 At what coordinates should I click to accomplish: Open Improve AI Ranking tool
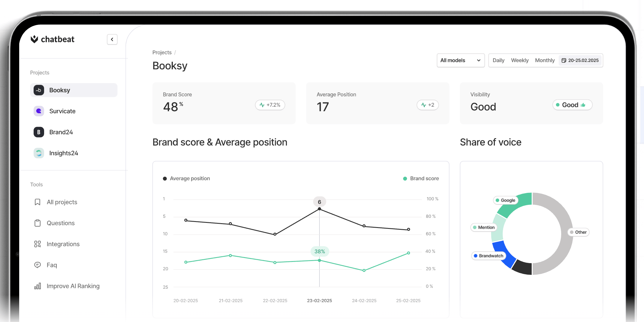tap(73, 286)
